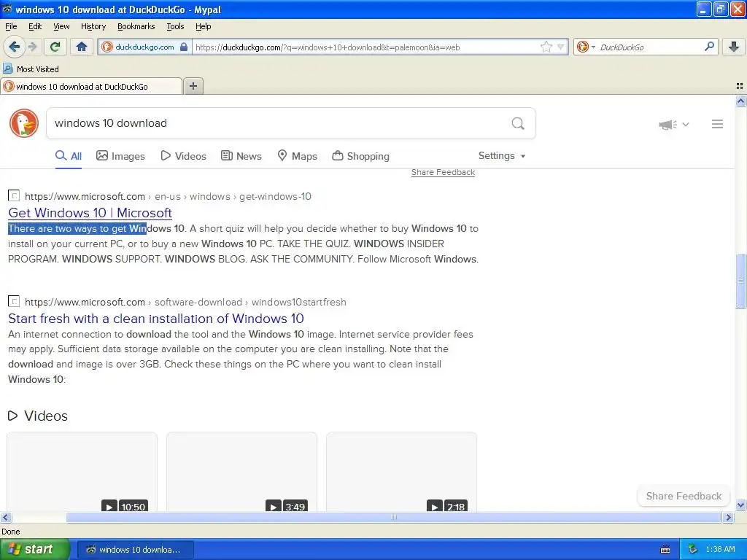The width and height of the screenshot is (747, 560).
Task: Bookmark this page with the star icon
Action: coord(546,47)
